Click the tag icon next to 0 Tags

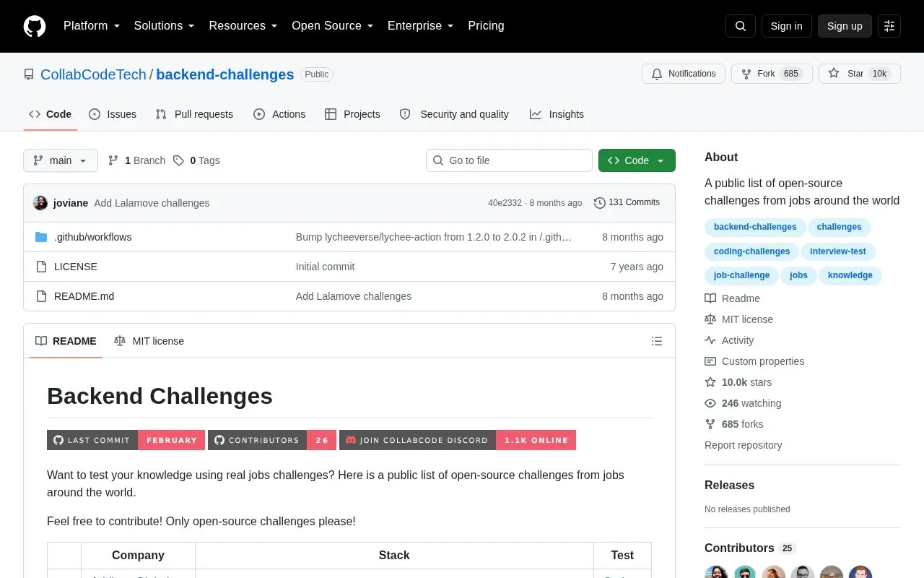tap(178, 160)
